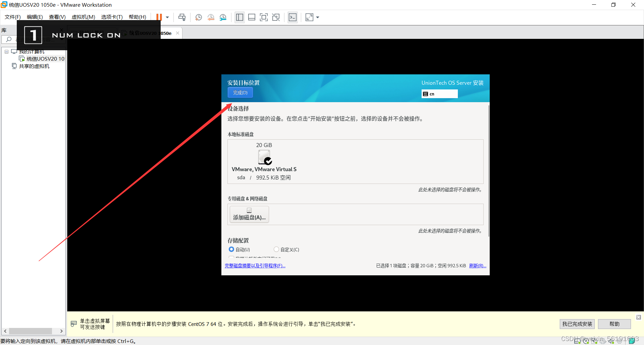Click the 完成(D) done button
The image size is (644, 345).
pos(240,92)
